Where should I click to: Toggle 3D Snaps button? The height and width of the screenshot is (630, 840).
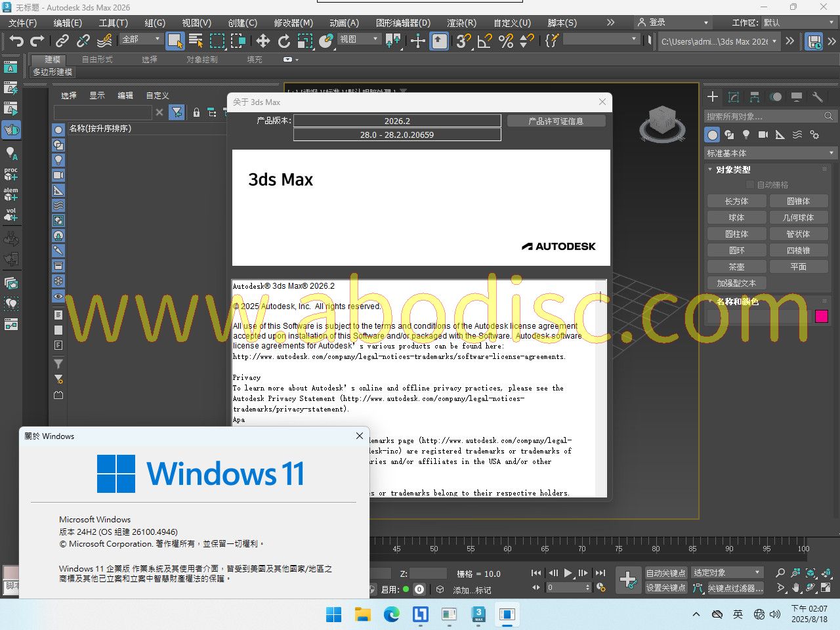click(465, 41)
